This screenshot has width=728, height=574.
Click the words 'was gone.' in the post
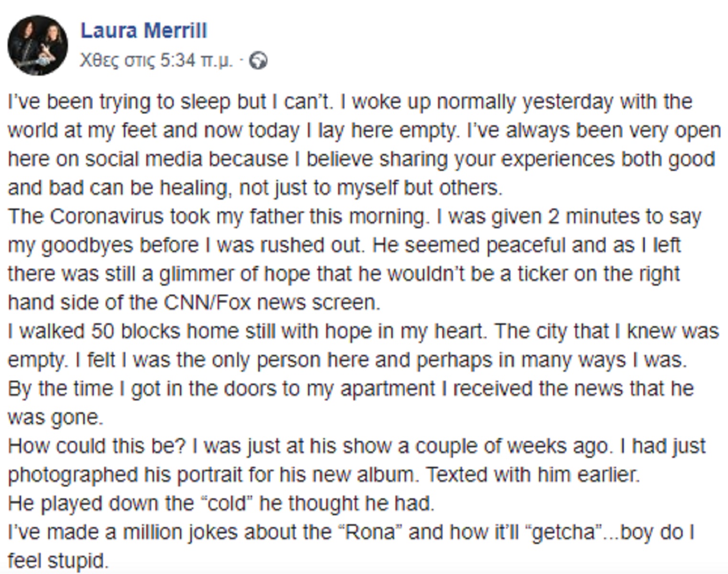(55, 417)
